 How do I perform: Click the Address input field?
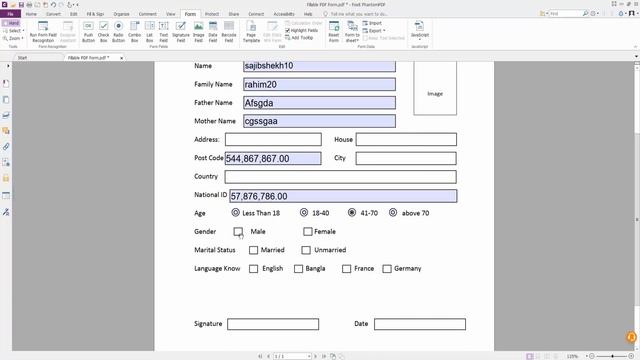coord(273,139)
